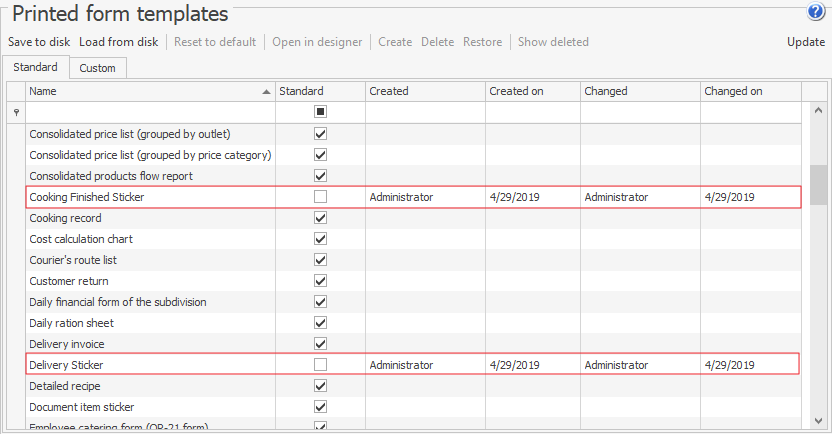Screen dimensions: 832x434
Task: Uncheck Standard checkbox for Cooking record
Action: 321,218
